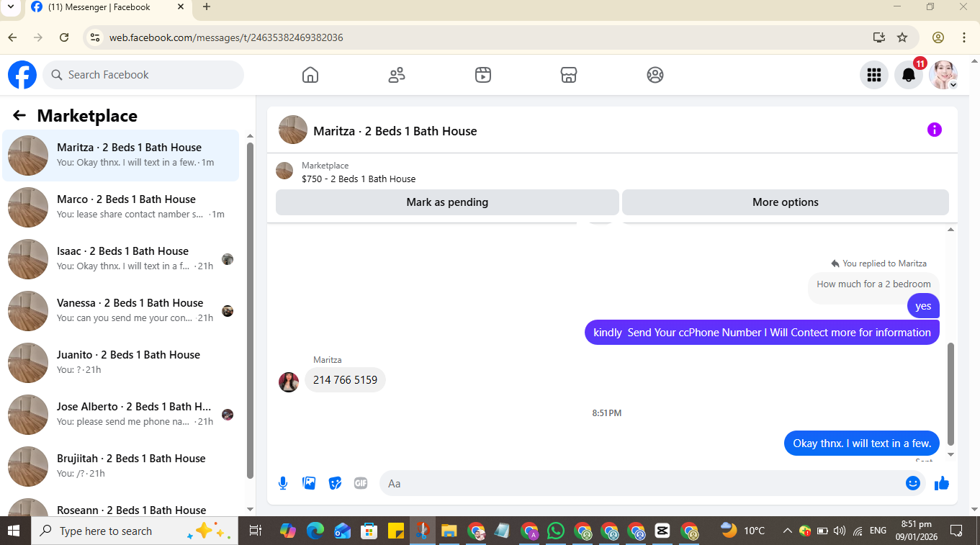Open the Groups icon in top navigation

click(655, 75)
